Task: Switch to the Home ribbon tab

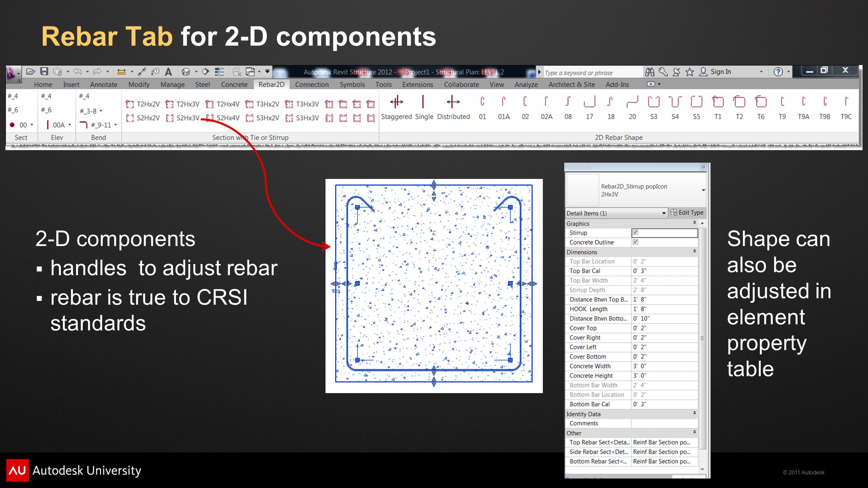Action: (x=43, y=84)
